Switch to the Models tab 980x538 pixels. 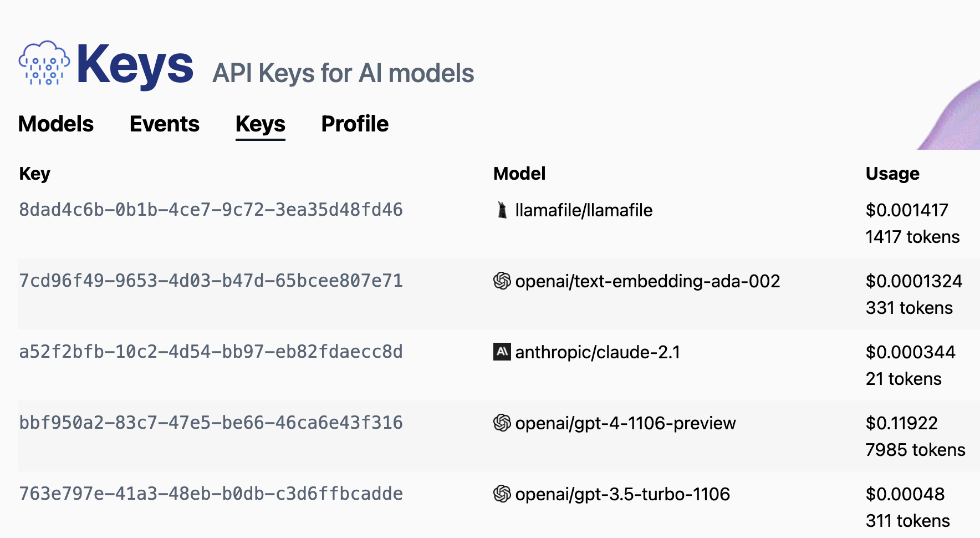[x=55, y=124]
